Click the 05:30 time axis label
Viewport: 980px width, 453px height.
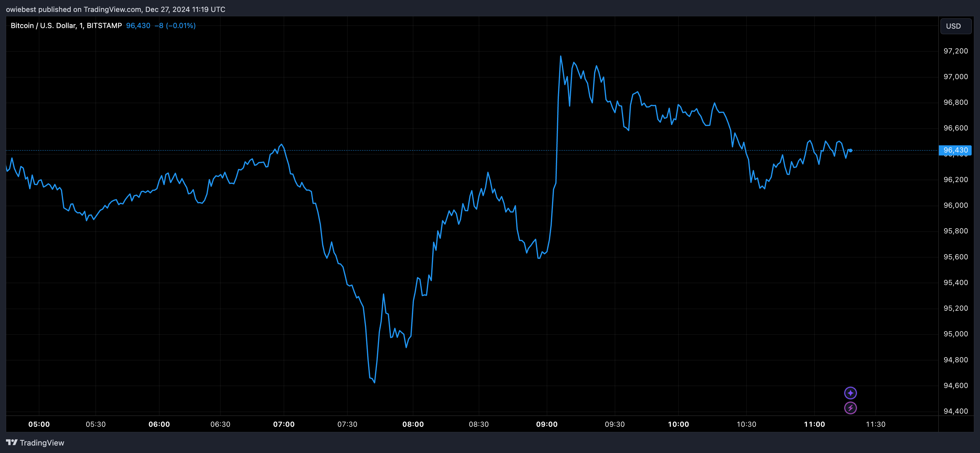[95, 424]
